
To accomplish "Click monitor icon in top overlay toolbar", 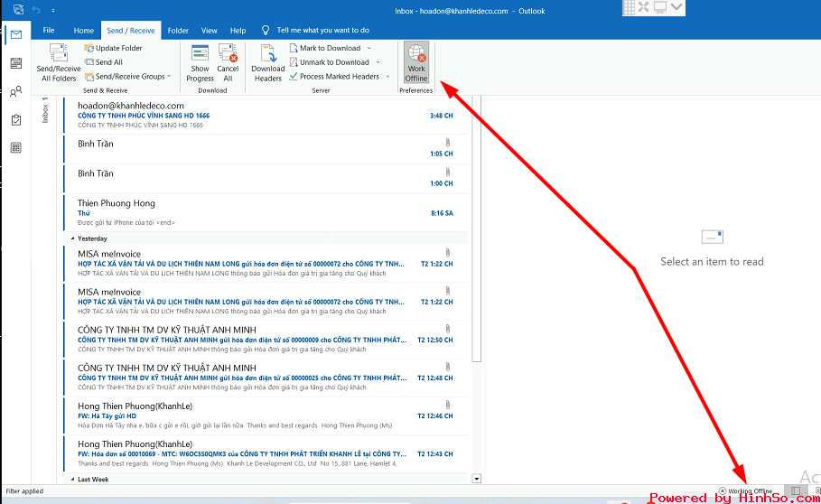I will coord(660,7).
